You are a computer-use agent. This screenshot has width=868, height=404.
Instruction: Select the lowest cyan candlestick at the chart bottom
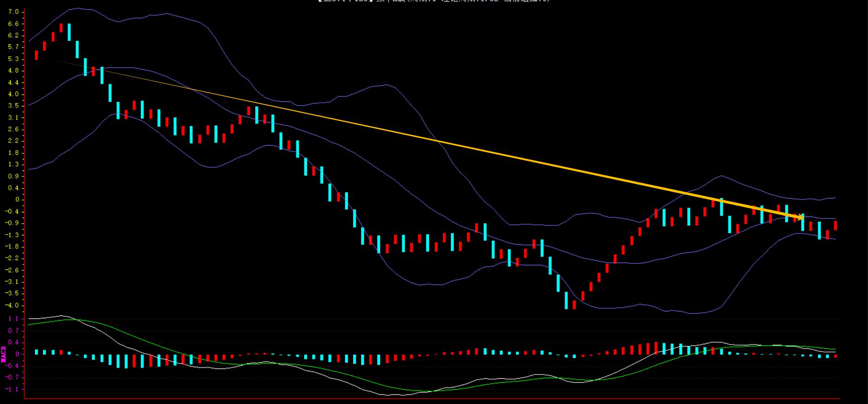pos(566,300)
